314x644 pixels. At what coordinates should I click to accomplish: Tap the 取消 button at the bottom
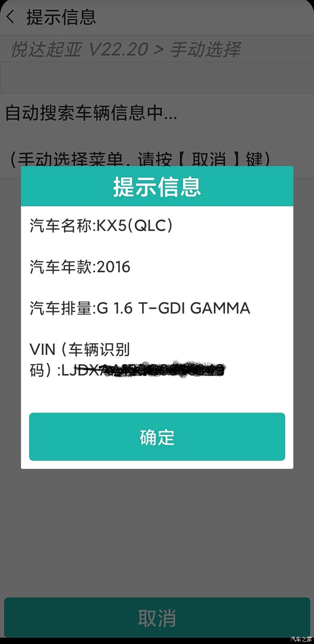[157, 618]
